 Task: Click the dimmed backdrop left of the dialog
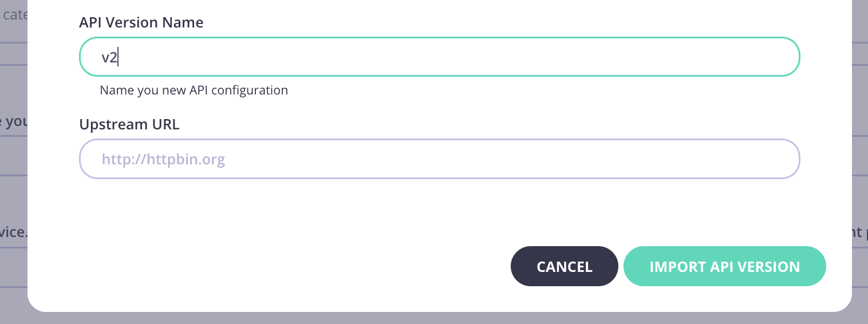pos(13,189)
